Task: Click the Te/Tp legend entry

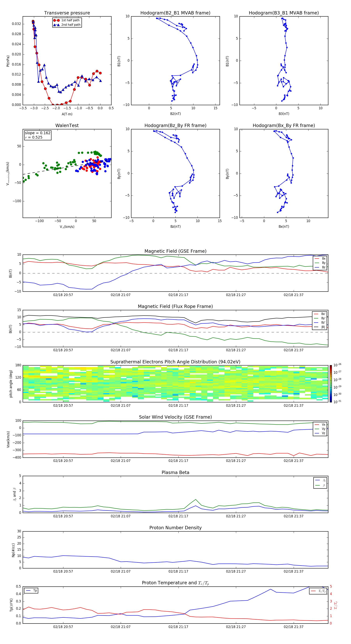Action: [x=318, y=591]
